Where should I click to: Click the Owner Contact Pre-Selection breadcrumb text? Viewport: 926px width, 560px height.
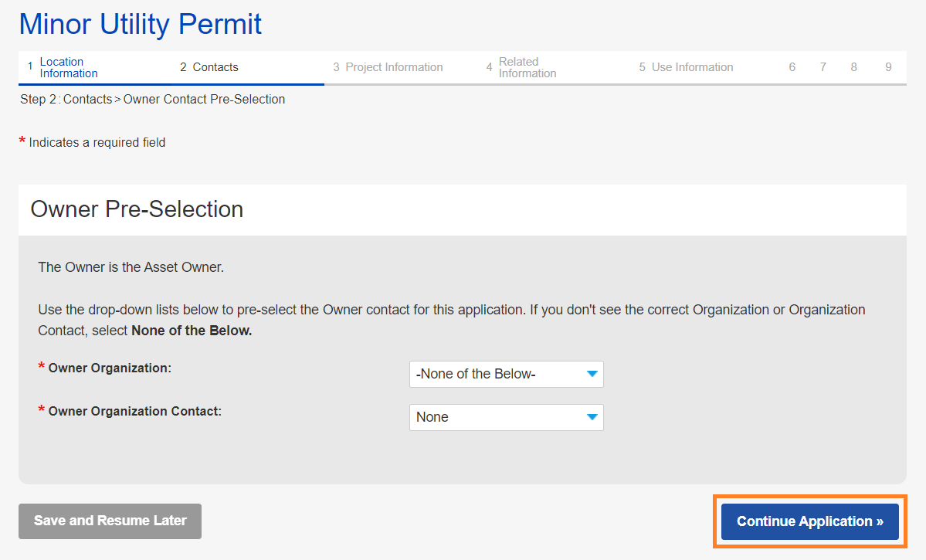204,99
